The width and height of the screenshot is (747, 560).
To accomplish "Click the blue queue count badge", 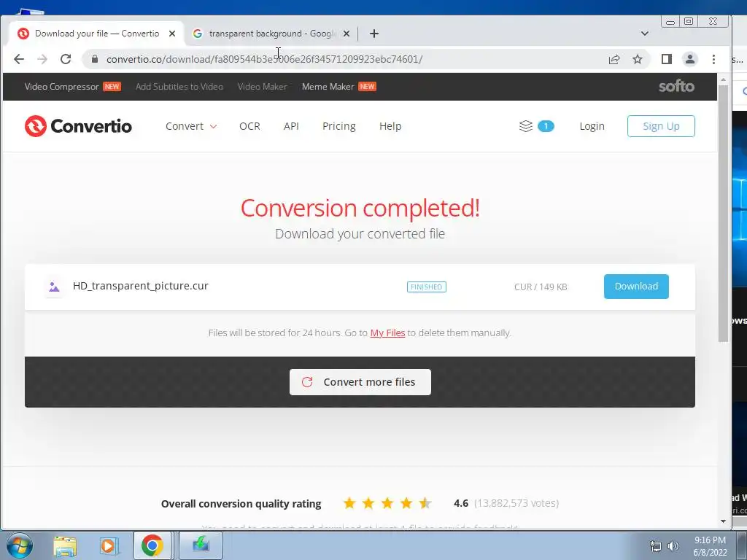I will coord(546,126).
